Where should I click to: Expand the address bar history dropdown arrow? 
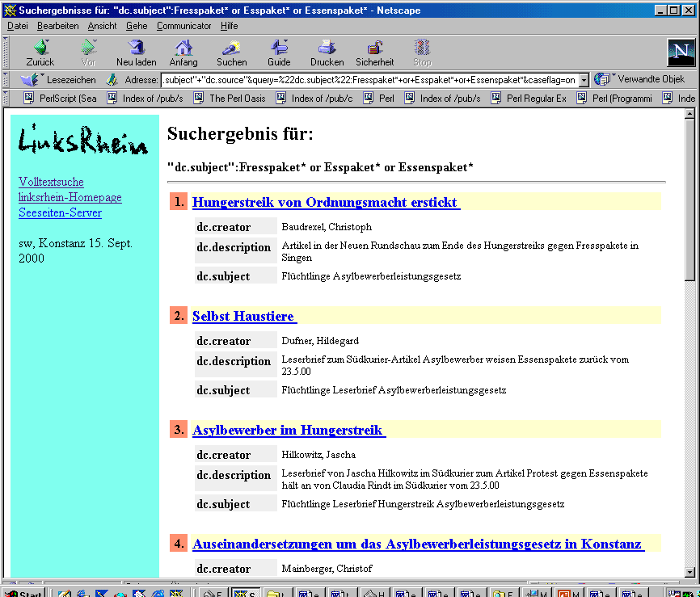tap(583, 80)
